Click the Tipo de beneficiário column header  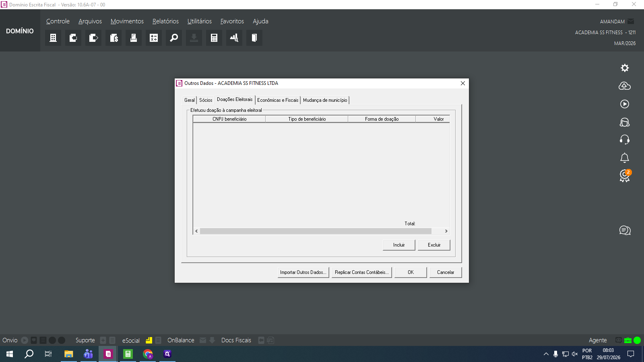pyautogui.click(x=307, y=119)
